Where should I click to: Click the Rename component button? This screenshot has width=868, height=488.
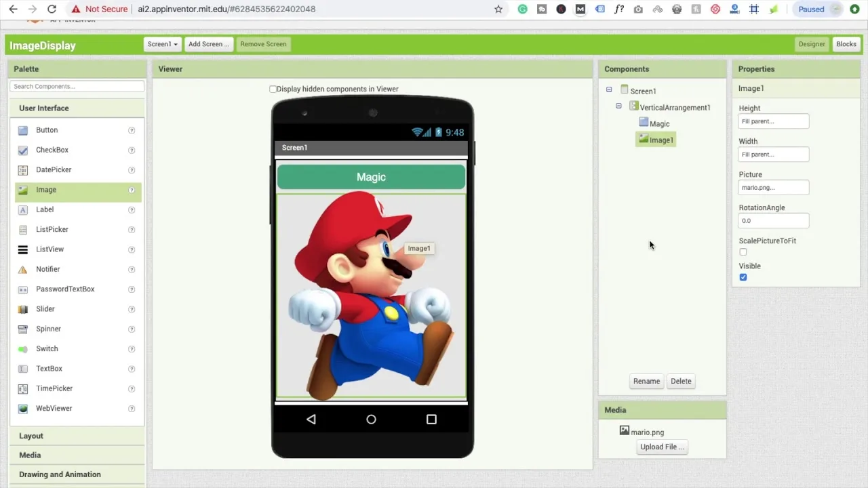tap(646, 381)
